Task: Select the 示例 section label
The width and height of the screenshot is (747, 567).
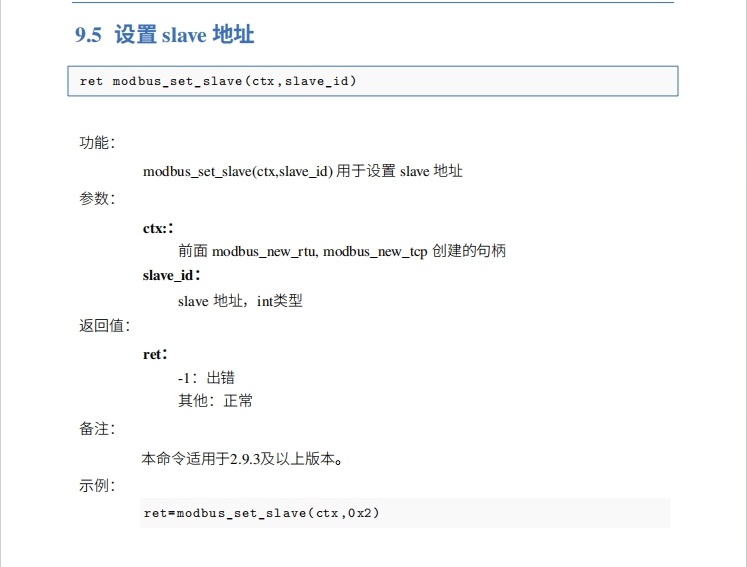Action: tap(96, 487)
